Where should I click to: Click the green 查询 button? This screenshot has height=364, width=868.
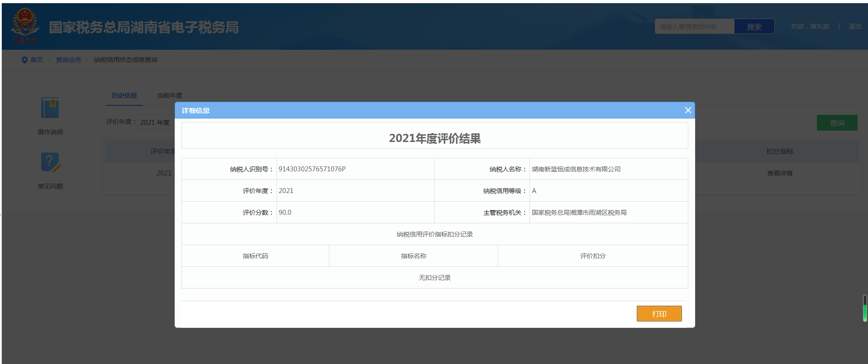[x=837, y=123]
